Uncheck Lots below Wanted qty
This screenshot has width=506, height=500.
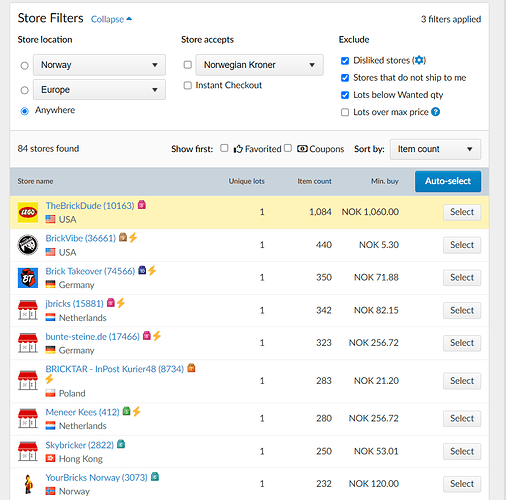click(345, 95)
